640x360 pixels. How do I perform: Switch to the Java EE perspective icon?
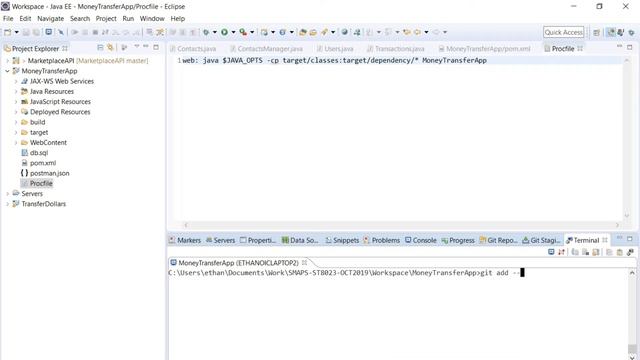(611, 32)
